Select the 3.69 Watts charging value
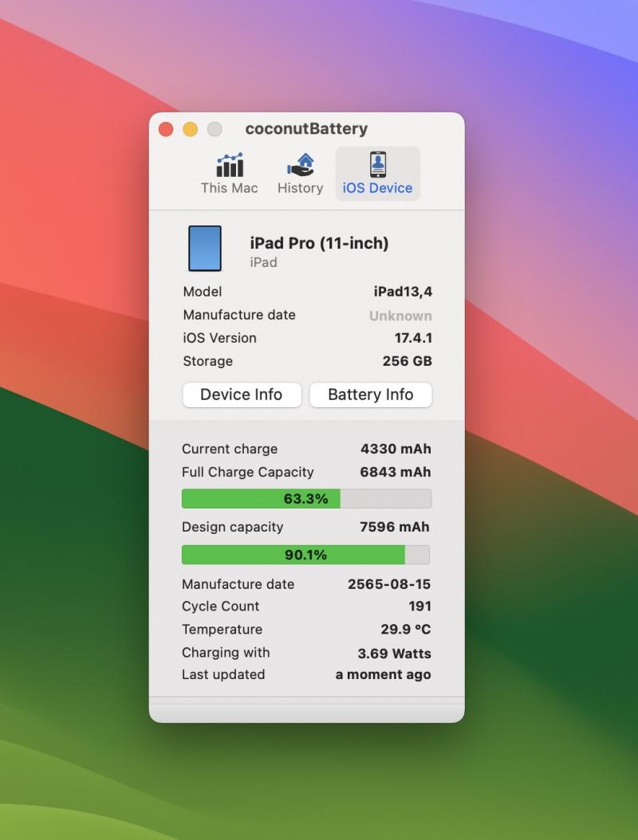This screenshot has width=638, height=840. click(395, 654)
